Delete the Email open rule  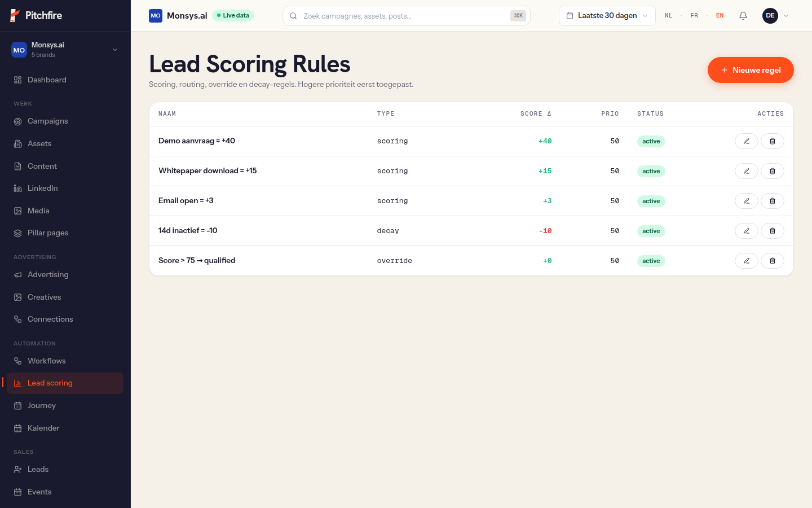tap(773, 201)
